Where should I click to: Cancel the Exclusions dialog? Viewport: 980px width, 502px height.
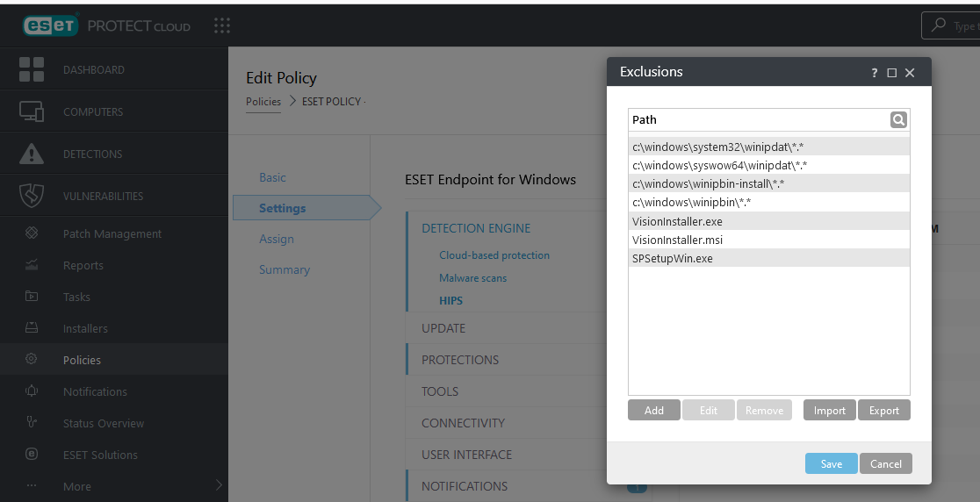click(886, 463)
